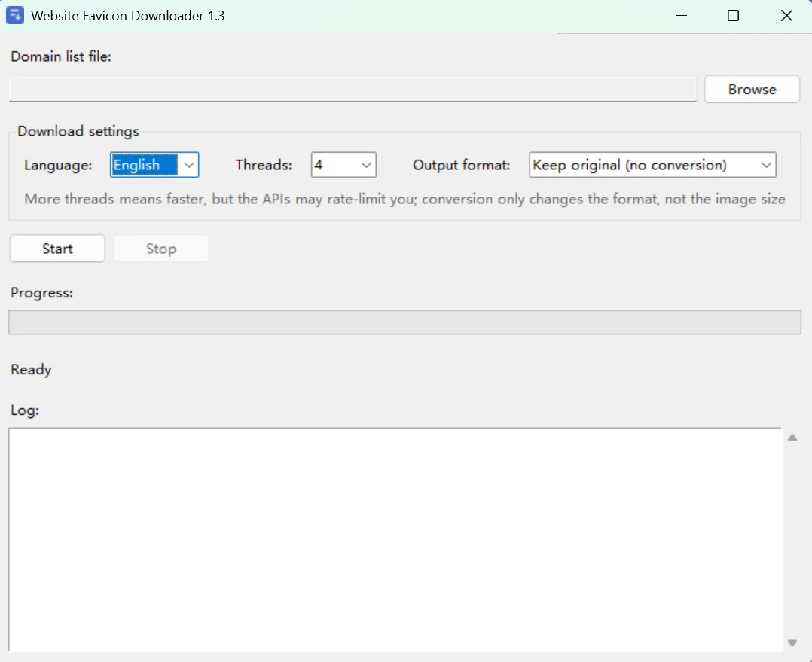
Task: Click the 'Output format:' label
Action: (462, 165)
